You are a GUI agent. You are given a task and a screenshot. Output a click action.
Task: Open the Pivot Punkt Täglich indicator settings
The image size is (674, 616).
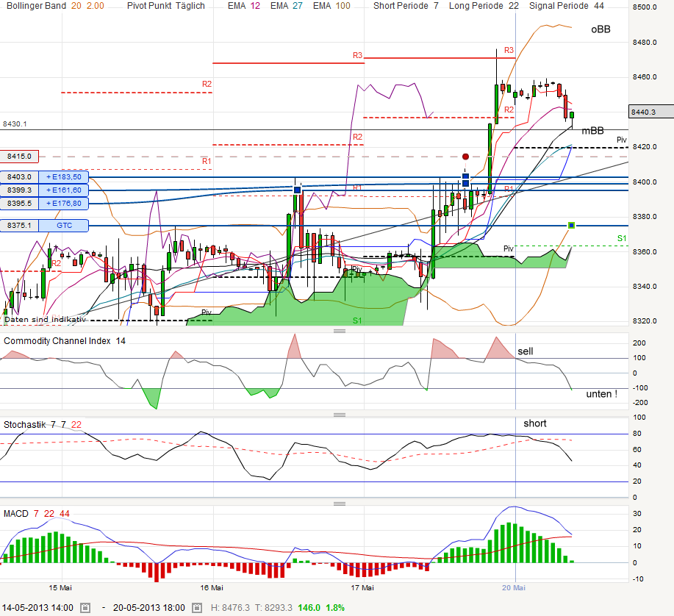[x=166, y=6]
